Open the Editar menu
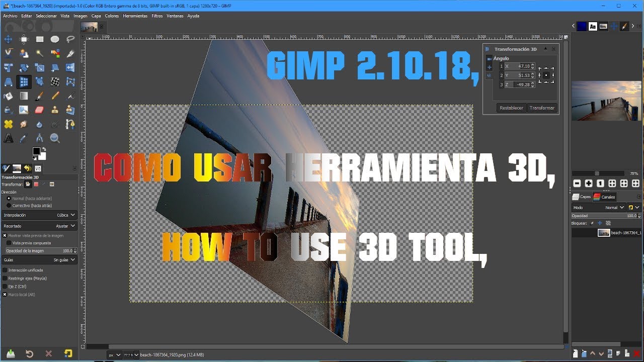This screenshot has width=644, height=362. [x=27, y=16]
